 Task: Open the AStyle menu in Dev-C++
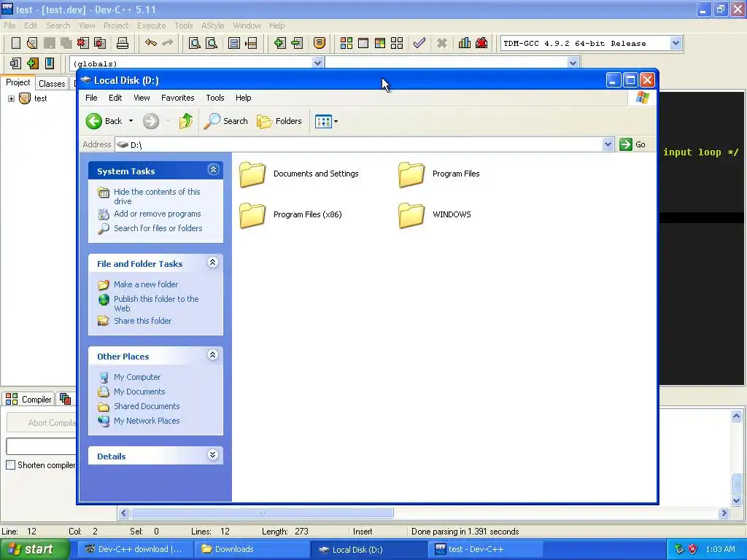coord(212,26)
